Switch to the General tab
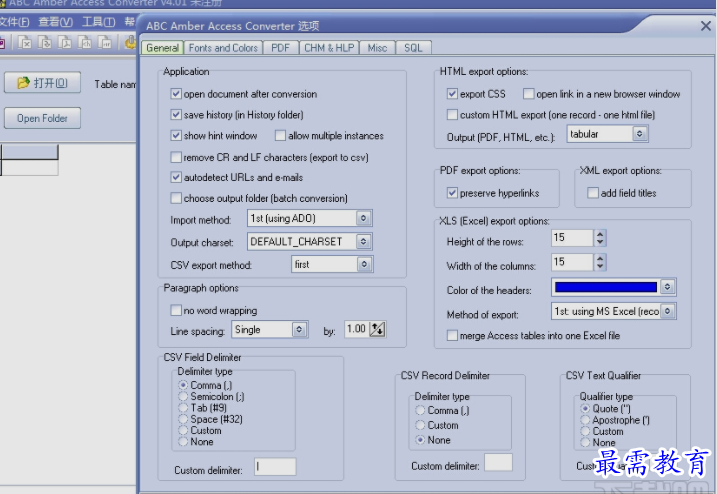This screenshot has width=717, height=494. click(x=162, y=48)
